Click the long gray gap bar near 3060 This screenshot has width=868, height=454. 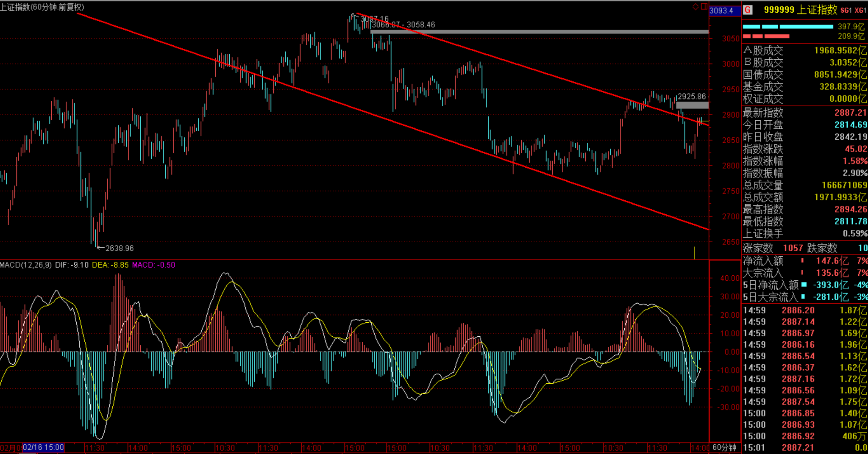coord(539,32)
